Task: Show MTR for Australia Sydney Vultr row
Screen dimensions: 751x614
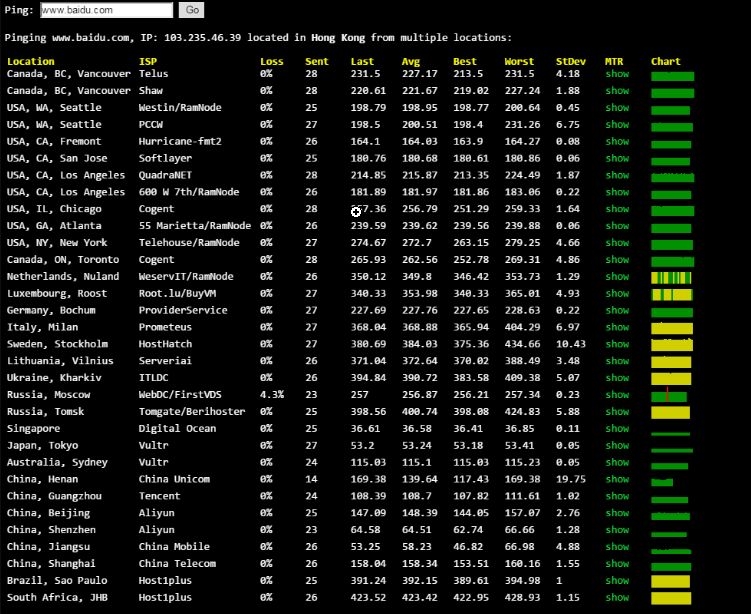Action: (x=617, y=462)
